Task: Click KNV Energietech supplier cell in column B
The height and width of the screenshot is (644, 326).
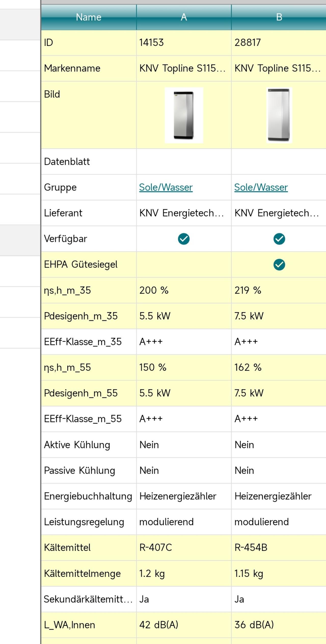Action: (279, 213)
